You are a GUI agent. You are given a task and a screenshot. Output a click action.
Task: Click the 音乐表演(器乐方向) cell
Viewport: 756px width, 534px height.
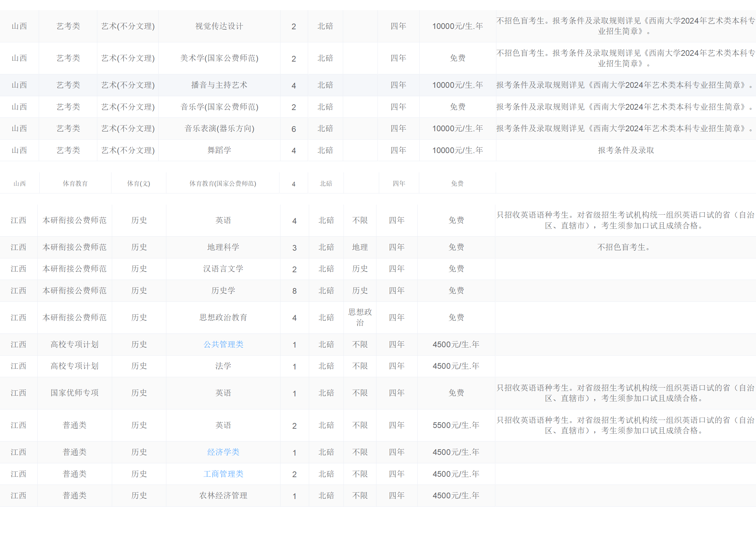pyautogui.click(x=219, y=128)
